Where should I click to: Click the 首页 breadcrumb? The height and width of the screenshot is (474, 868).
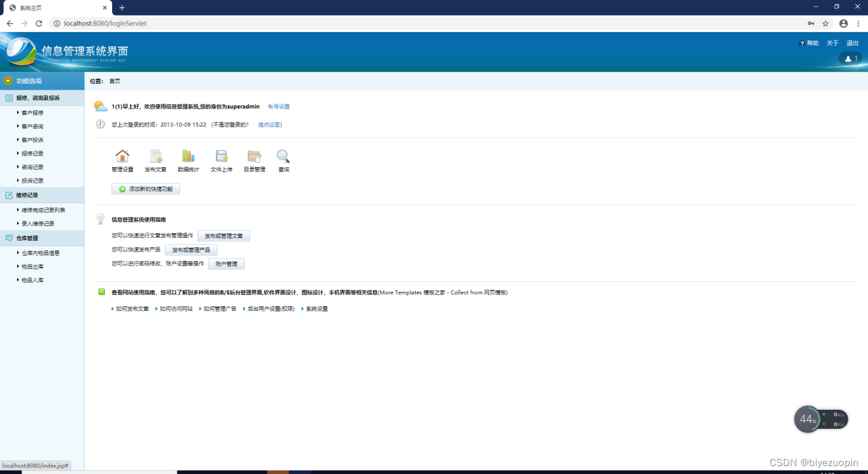[x=115, y=81]
